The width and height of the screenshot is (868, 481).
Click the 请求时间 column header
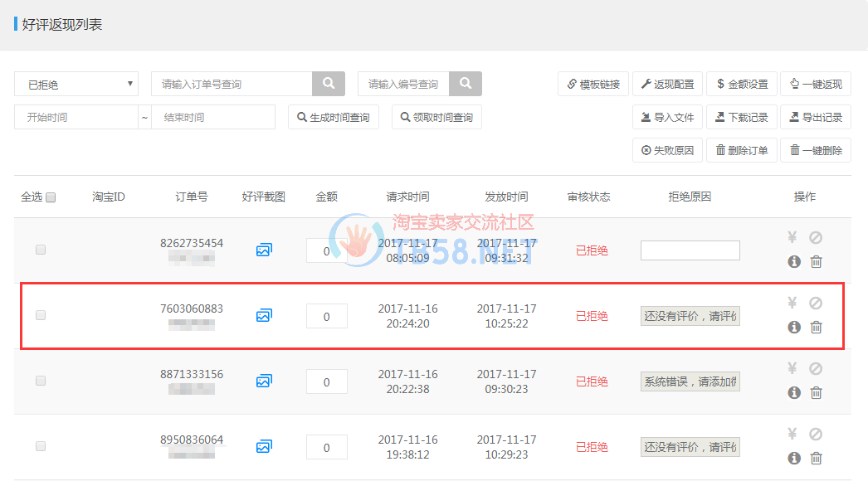point(407,197)
